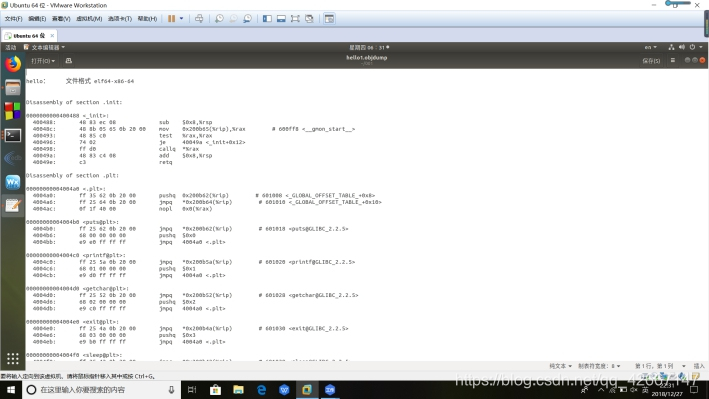Screen dimensions: 709x399
Task: Close the Ubuntu 64 位 tab
Action: (x=52, y=35)
